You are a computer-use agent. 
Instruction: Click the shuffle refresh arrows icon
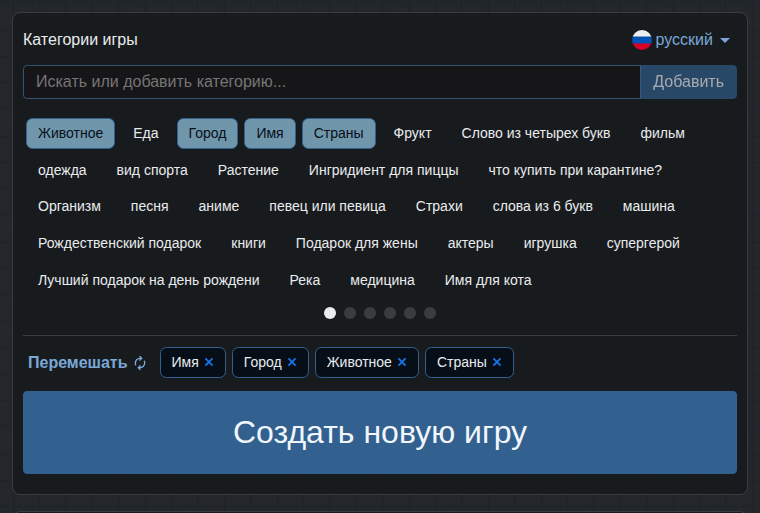click(x=140, y=363)
